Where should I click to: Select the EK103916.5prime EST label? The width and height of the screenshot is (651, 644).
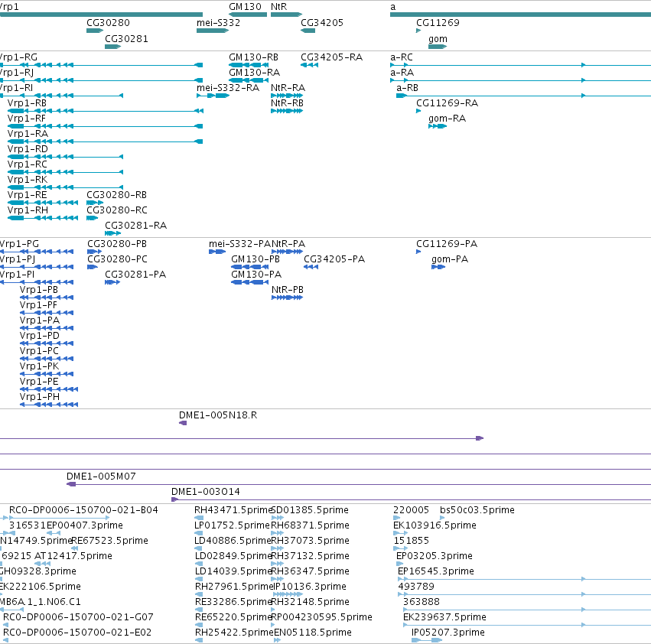click(435, 525)
